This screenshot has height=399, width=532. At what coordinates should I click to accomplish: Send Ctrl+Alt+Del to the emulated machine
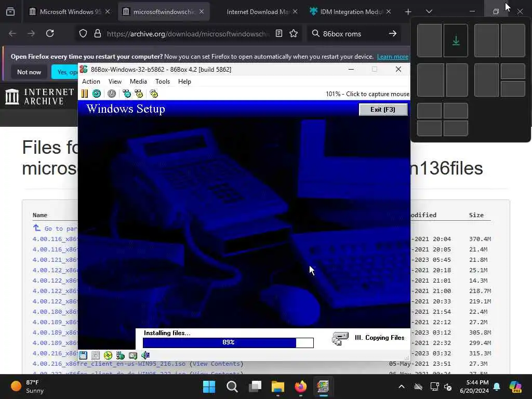point(127,94)
